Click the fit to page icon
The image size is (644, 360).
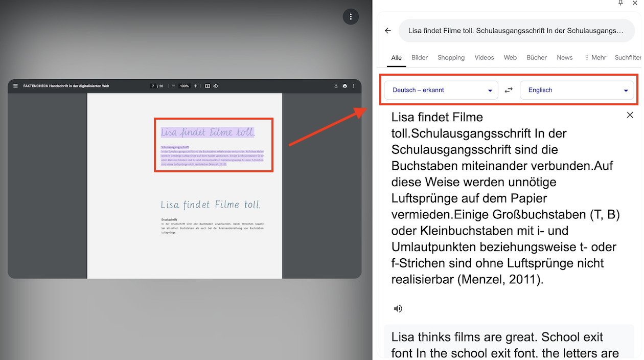tap(208, 86)
